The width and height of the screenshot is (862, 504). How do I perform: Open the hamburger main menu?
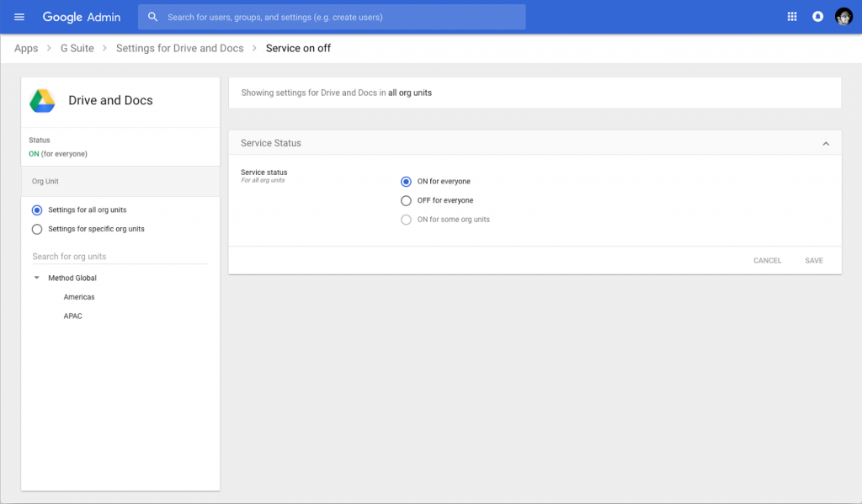(x=19, y=17)
